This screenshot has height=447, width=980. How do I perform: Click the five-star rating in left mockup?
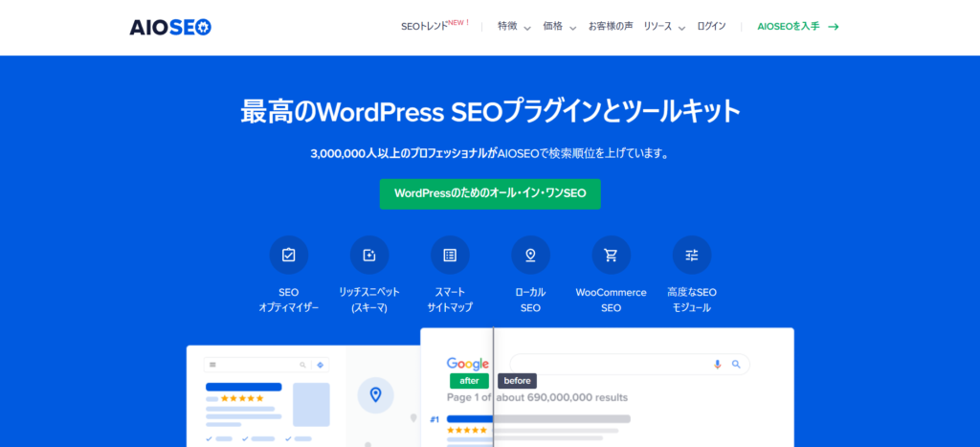click(x=242, y=398)
